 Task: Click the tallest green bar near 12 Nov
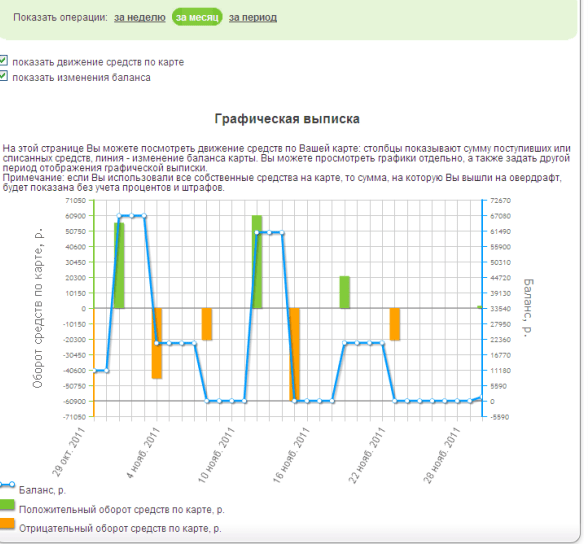[x=257, y=262]
